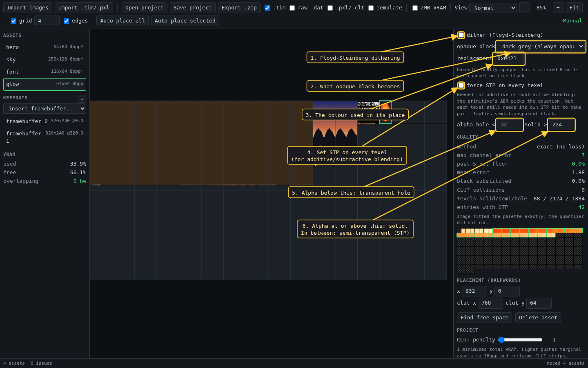
Task: Click Auto-place selected button
Action: 185,21
